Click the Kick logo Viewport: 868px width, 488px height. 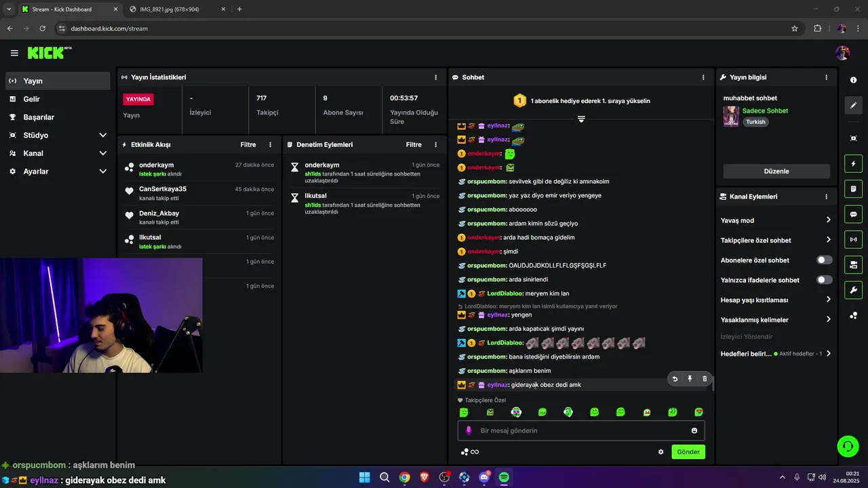[x=50, y=53]
